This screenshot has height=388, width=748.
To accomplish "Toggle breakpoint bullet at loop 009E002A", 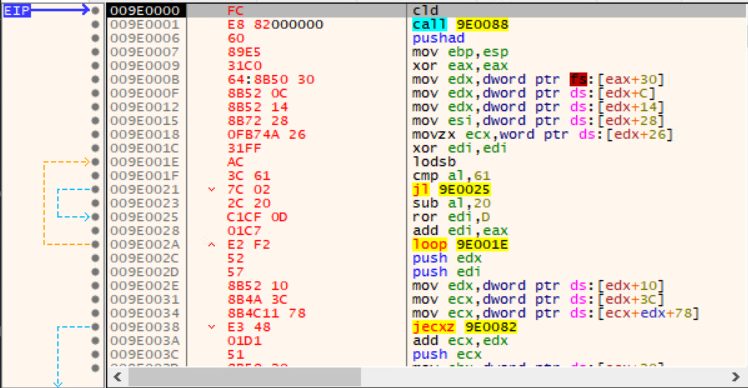I will pyautogui.click(x=95, y=244).
